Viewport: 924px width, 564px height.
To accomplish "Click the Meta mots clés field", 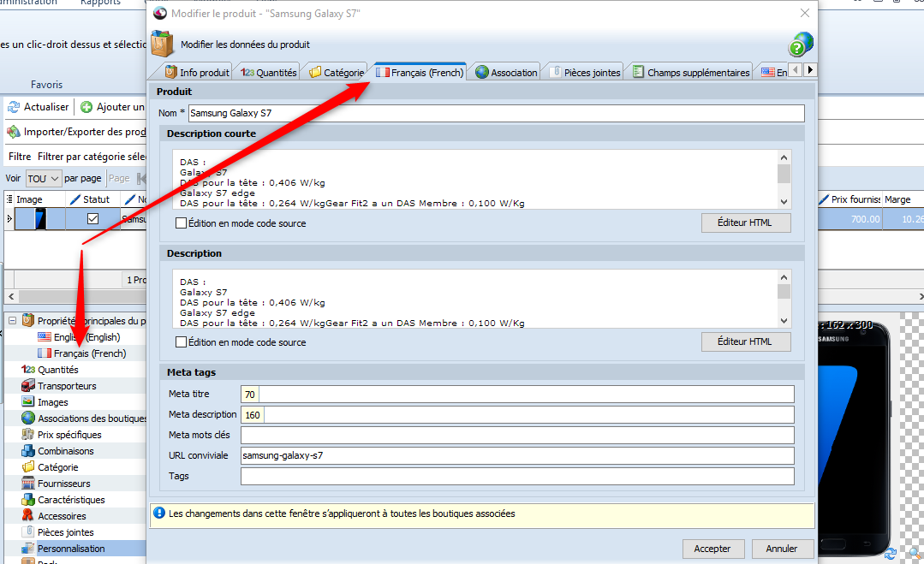I will pyautogui.click(x=517, y=435).
